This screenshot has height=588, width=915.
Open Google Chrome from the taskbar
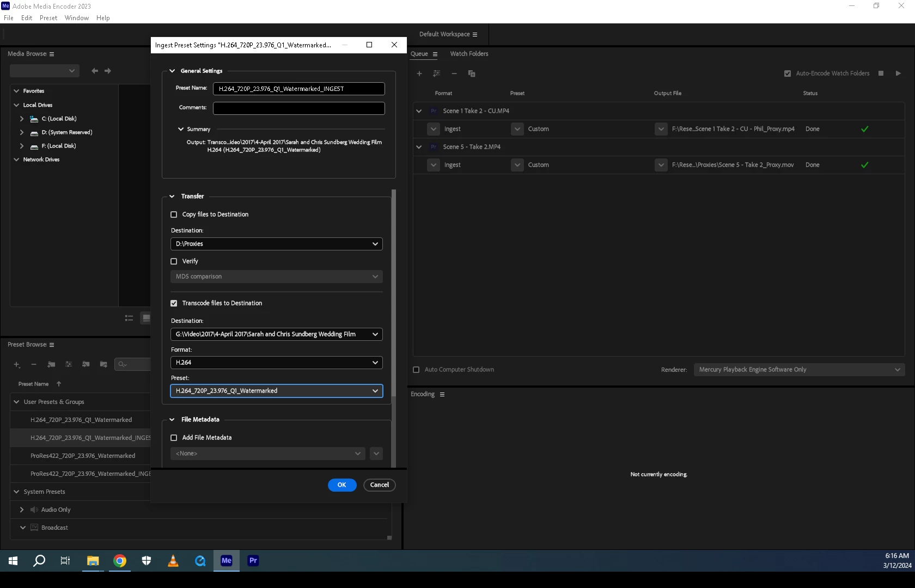coord(120,560)
